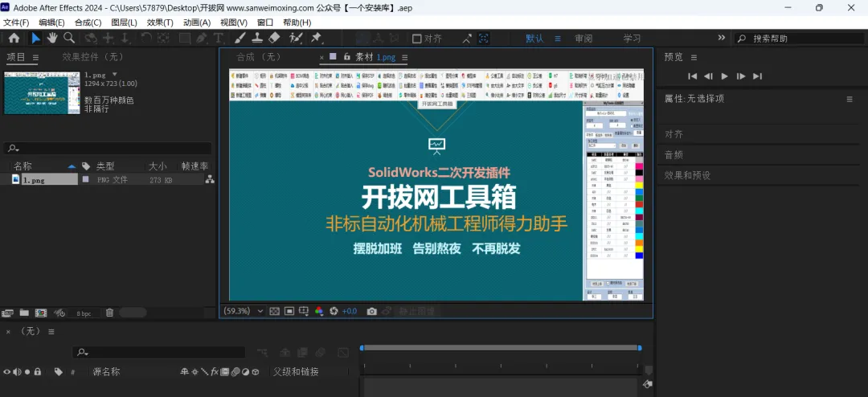Toggle mask and shape path visibility
868x397 pixels.
pyautogui.click(x=289, y=311)
